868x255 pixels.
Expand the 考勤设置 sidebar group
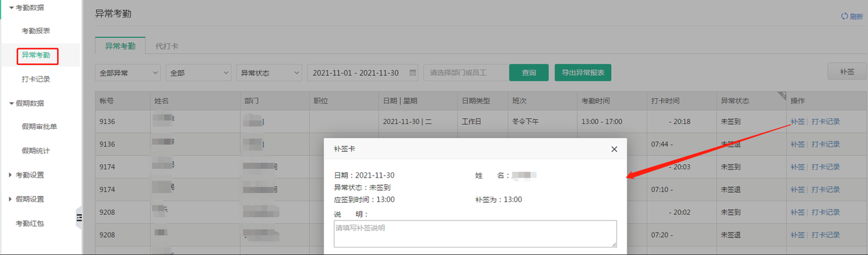click(x=11, y=175)
